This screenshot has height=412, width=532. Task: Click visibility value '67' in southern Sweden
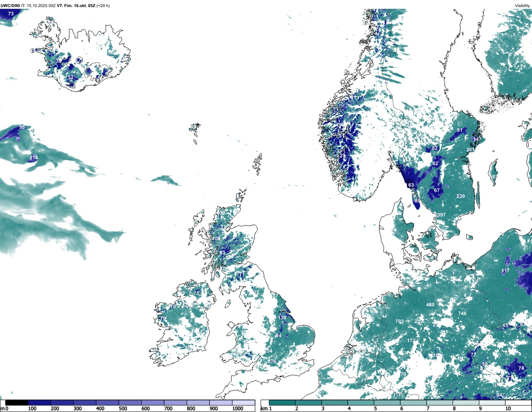click(x=437, y=190)
